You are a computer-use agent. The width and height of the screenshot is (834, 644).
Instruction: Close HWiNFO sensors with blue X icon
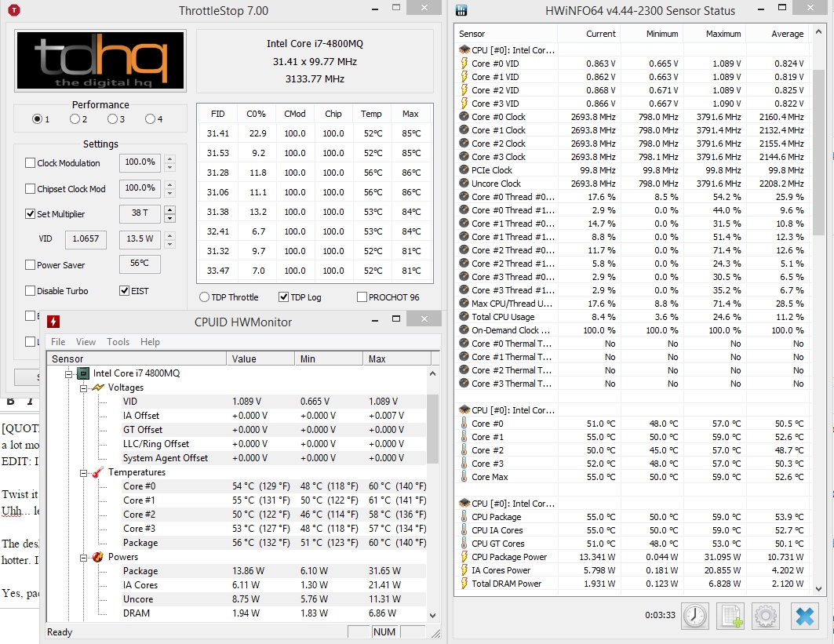point(805,617)
